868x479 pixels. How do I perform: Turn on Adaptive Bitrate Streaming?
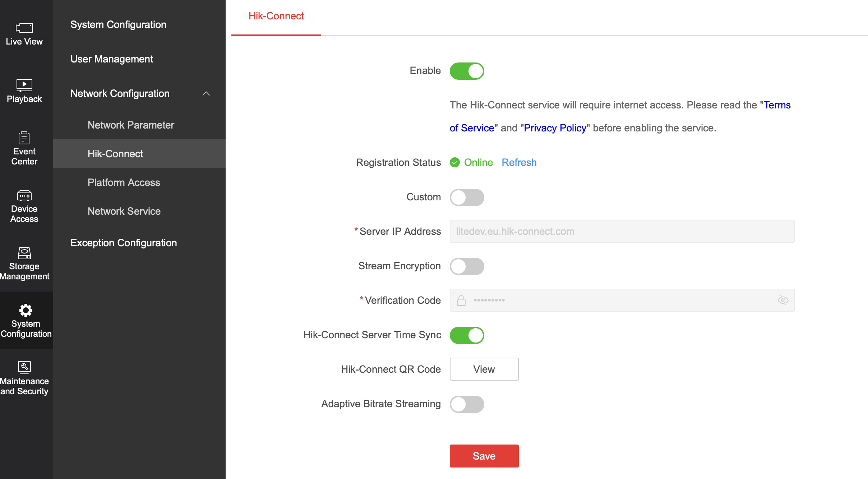467,404
